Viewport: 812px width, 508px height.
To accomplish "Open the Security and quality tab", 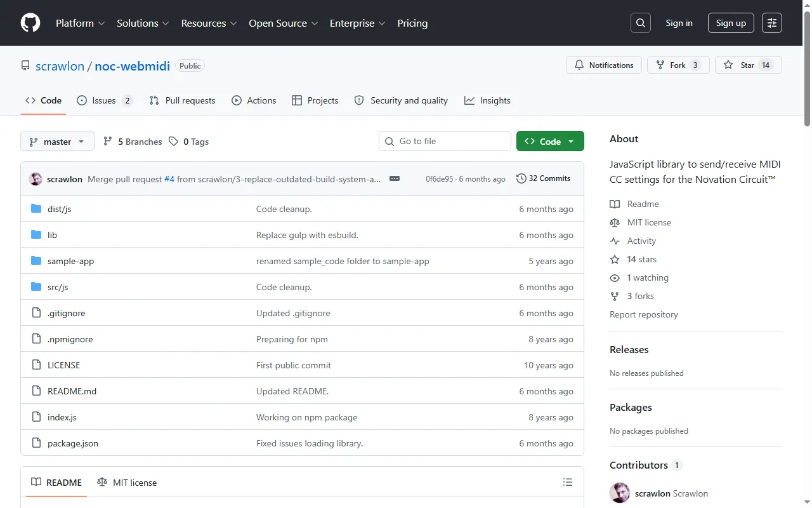I will point(401,100).
